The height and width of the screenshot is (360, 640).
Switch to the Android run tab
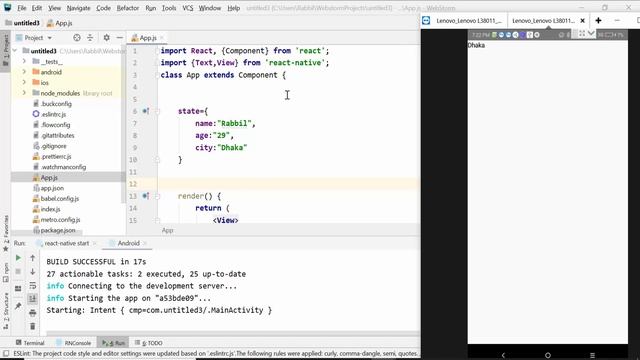129,243
